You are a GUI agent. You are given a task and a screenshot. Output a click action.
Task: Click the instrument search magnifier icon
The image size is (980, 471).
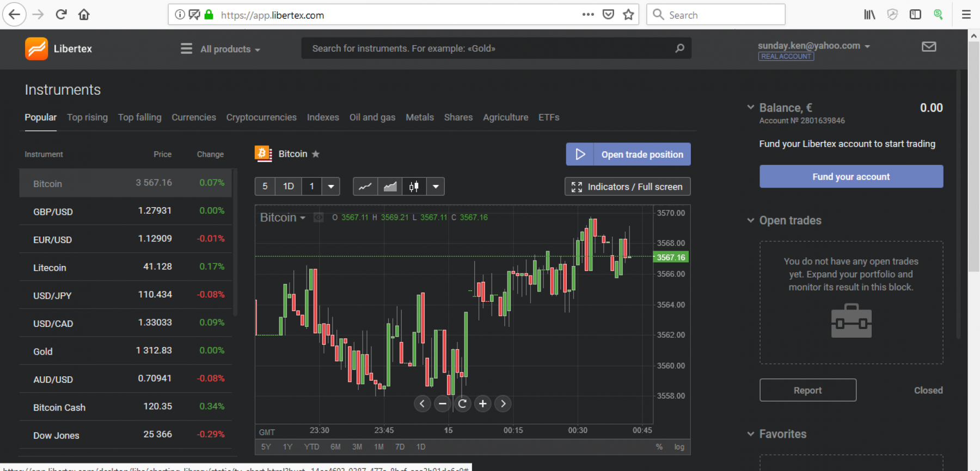click(679, 48)
